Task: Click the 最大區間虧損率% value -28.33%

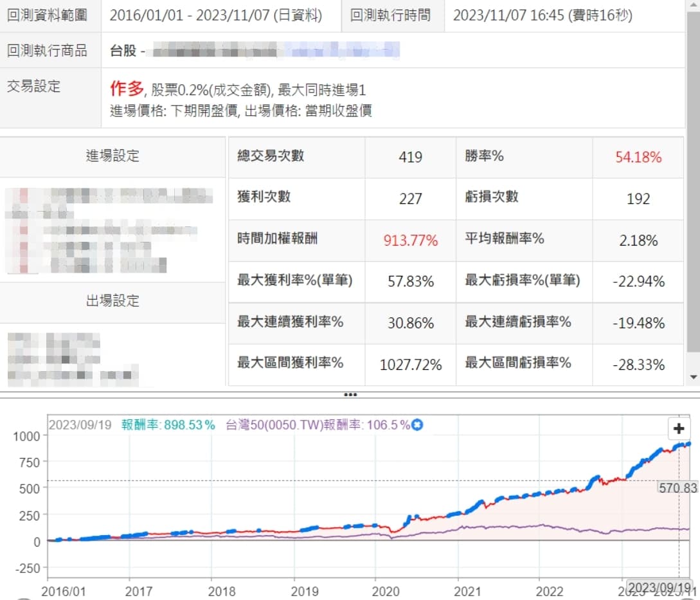Action: [x=638, y=365]
